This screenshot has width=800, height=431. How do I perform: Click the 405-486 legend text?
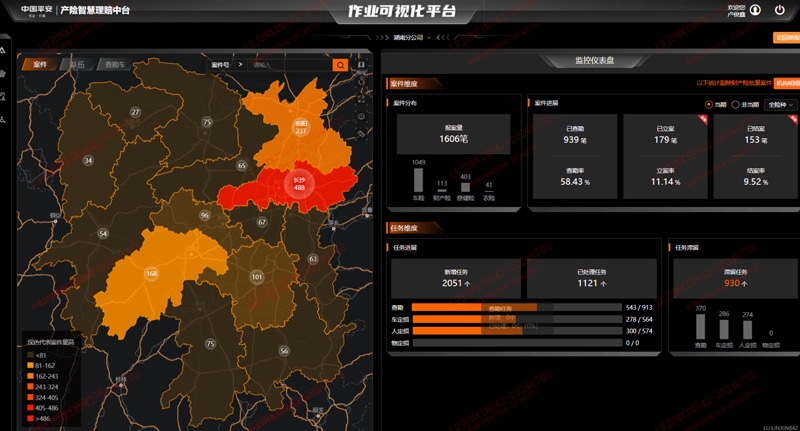47,408
